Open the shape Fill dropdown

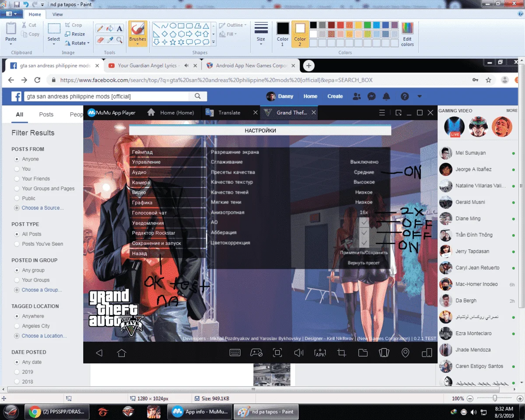pos(228,34)
